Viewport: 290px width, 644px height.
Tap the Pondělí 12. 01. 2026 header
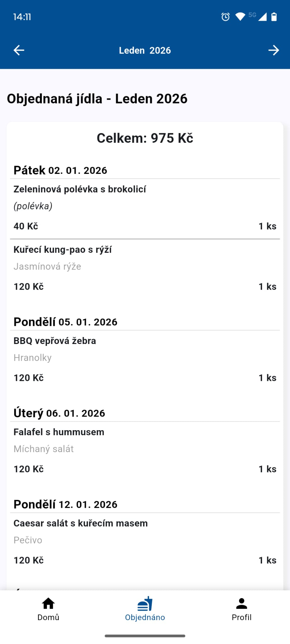65,504
